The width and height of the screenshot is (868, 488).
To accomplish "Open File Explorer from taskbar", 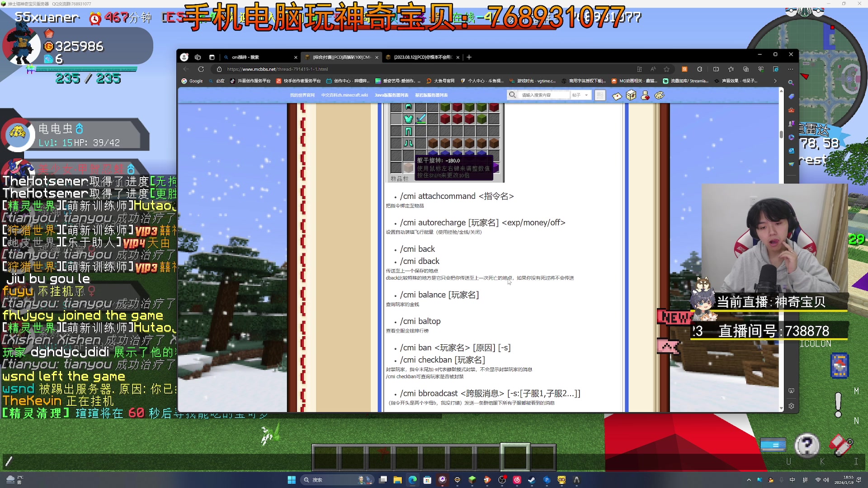I will 398,480.
